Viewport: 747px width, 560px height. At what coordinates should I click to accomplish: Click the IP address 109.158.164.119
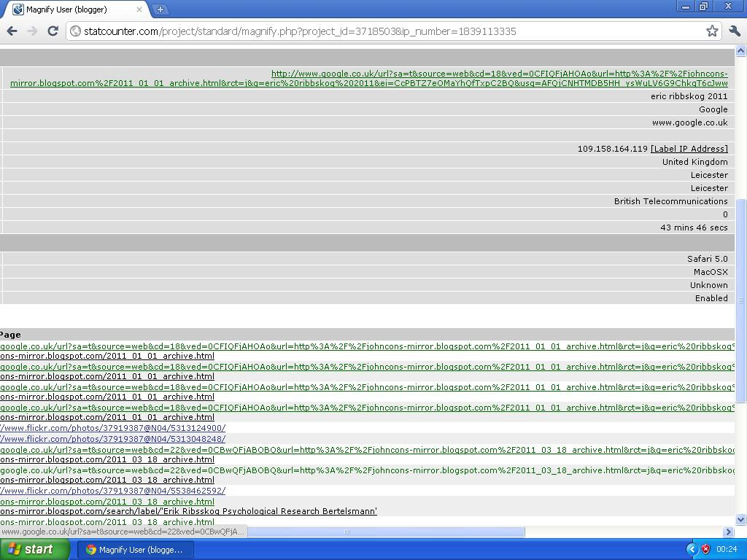tap(612, 149)
